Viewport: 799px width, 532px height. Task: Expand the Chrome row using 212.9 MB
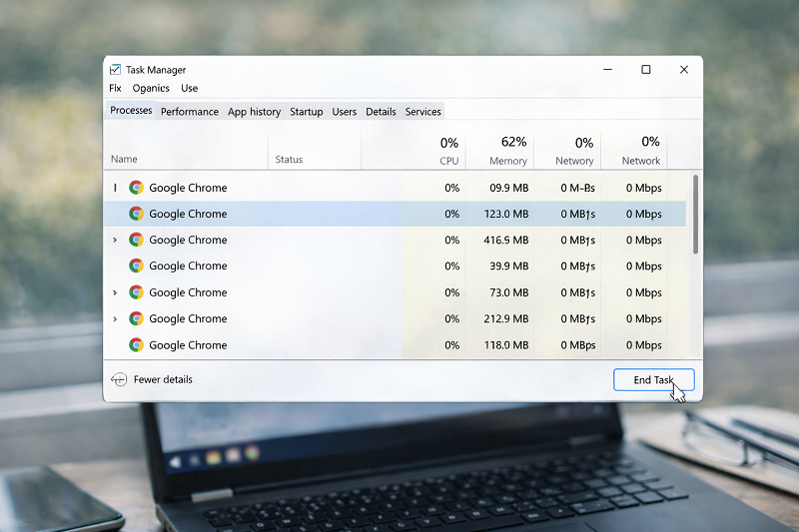point(115,318)
